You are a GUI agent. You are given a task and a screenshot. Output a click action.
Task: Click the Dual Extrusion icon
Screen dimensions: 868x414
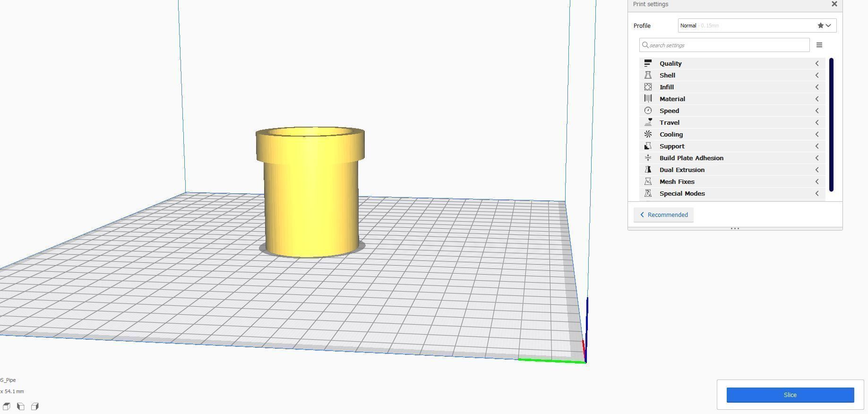tap(648, 170)
